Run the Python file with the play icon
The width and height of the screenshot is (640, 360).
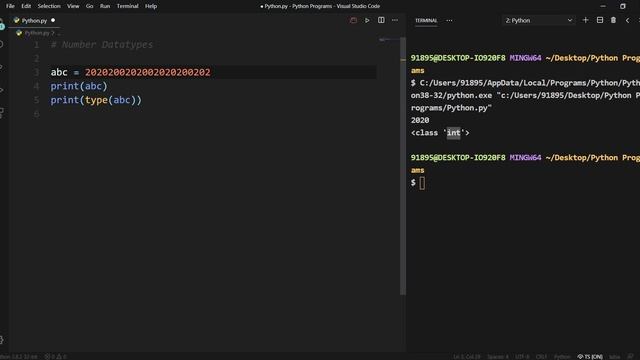coord(367,20)
